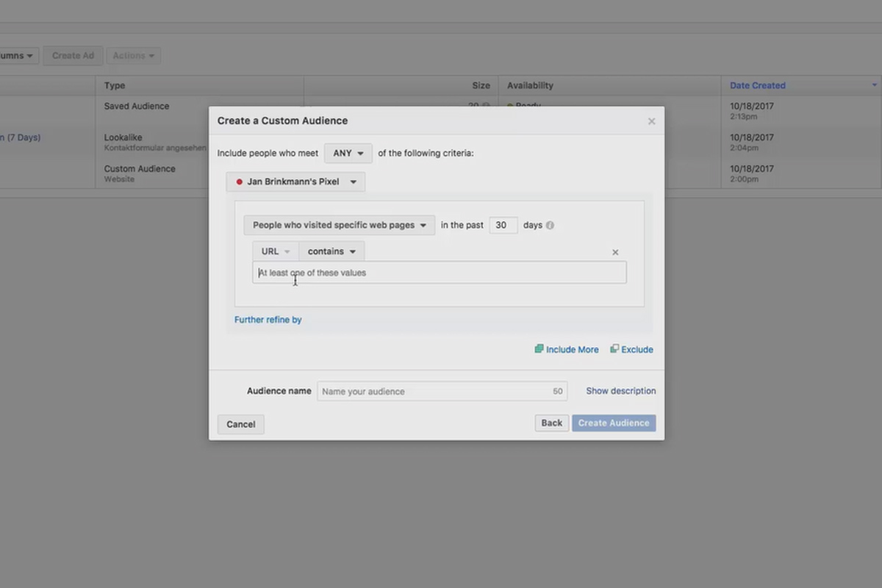This screenshot has width=882, height=588.
Task: Click the info icon next to days
Action: click(x=550, y=226)
